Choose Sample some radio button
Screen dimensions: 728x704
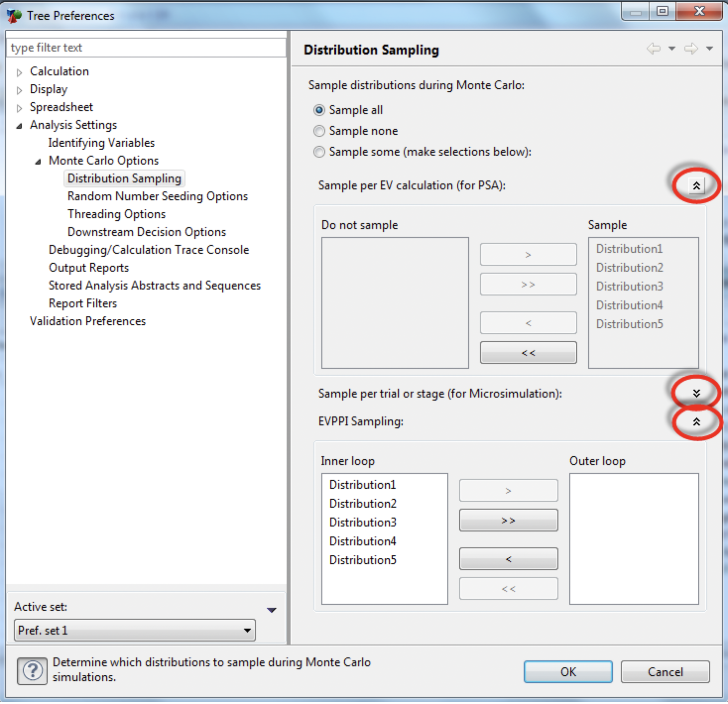click(319, 152)
